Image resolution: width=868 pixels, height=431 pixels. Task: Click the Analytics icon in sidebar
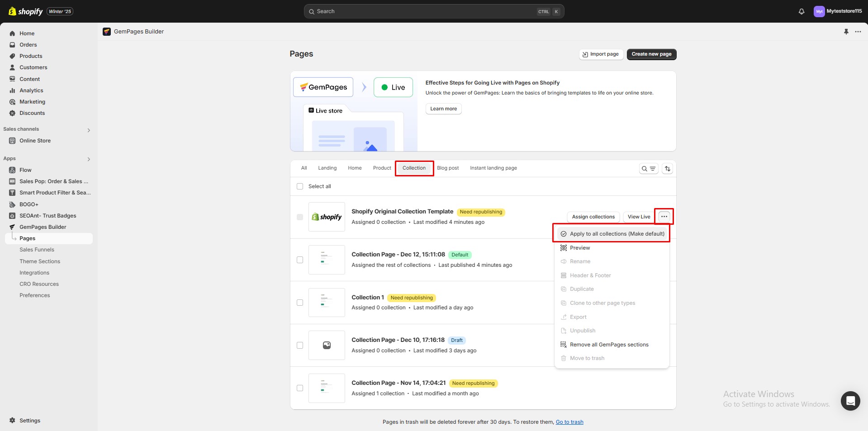coord(12,90)
